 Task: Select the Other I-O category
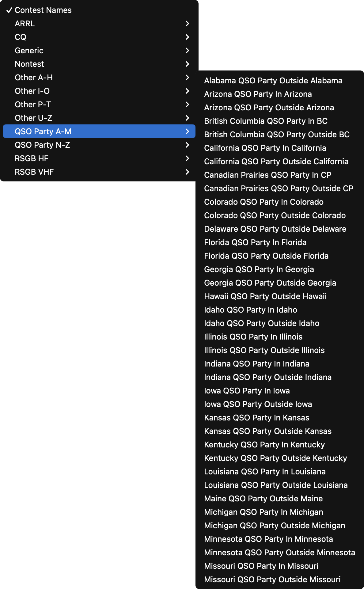click(99, 91)
